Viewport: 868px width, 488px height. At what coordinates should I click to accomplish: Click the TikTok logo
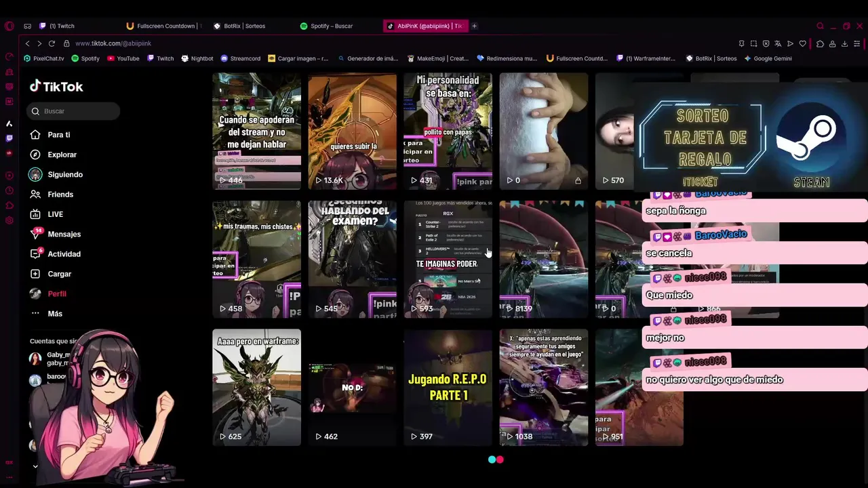(x=56, y=86)
